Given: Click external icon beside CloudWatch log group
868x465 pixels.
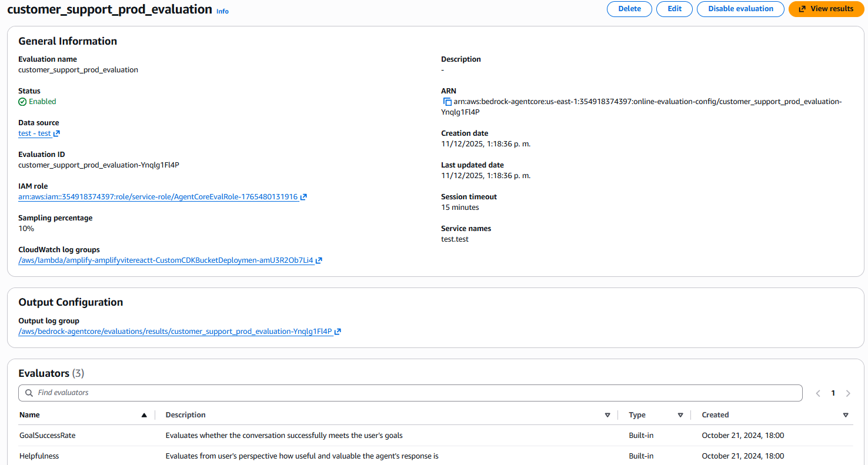Looking at the screenshot, I should pos(319,260).
